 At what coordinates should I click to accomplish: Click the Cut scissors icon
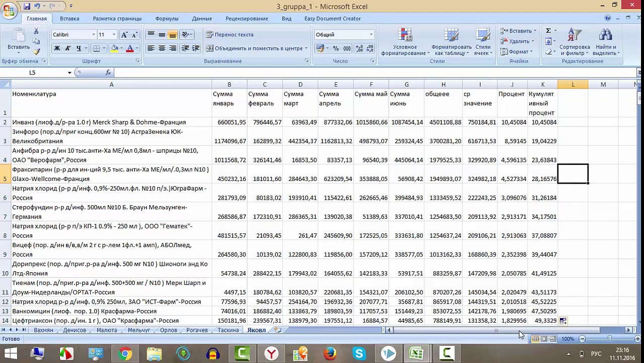pyautogui.click(x=36, y=32)
